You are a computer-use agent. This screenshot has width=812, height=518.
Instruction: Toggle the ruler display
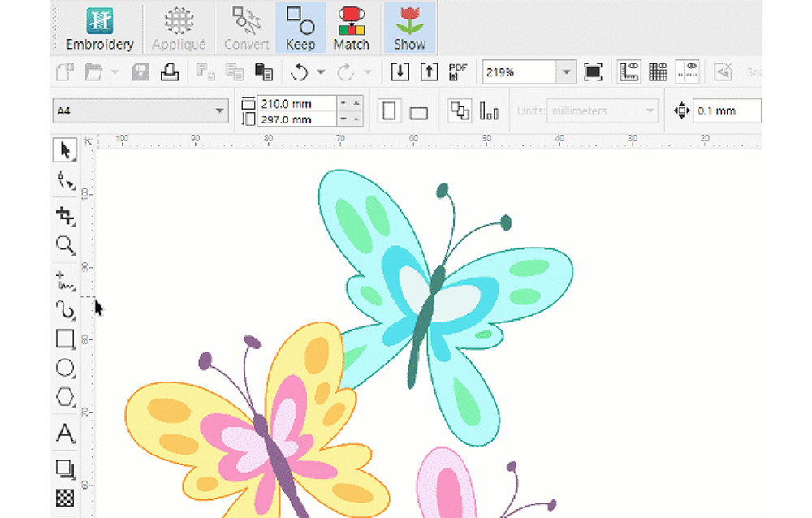628,71
